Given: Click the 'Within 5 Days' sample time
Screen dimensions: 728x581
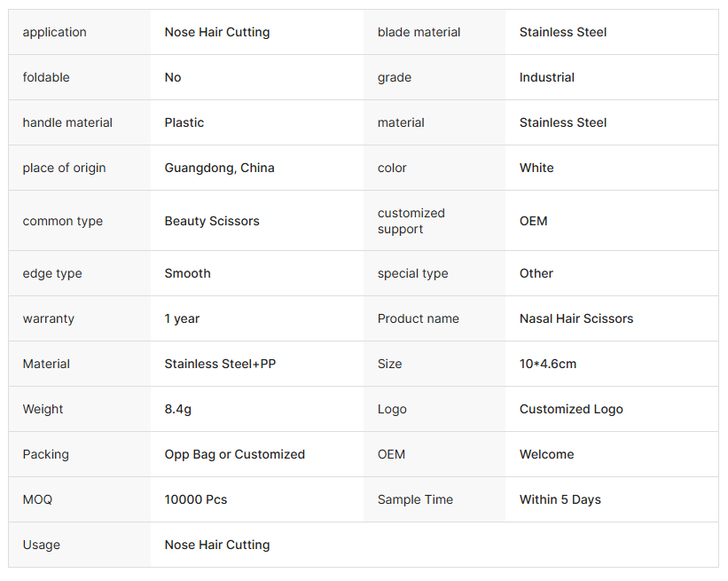Looking at the screenshot, I should coord(560,500).
